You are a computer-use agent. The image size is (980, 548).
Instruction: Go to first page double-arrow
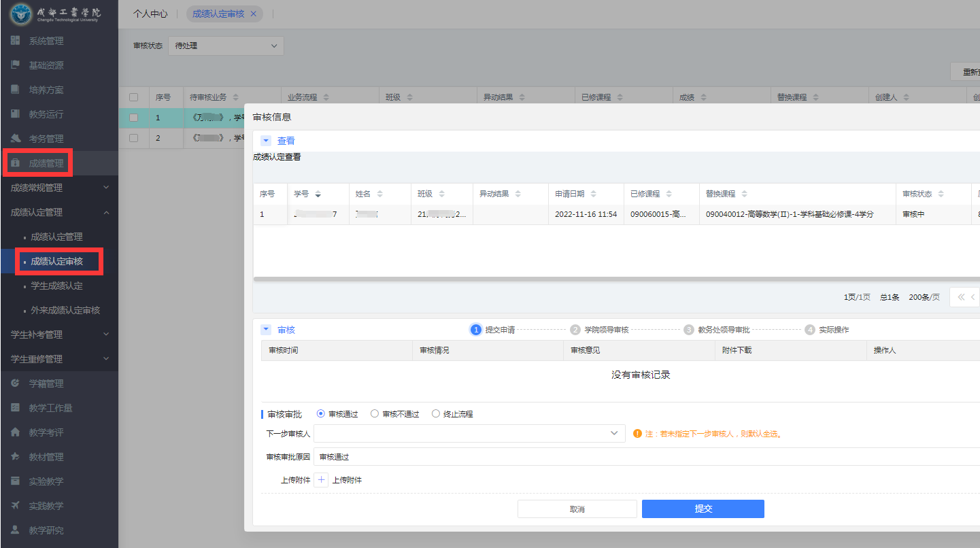pos(961,297)
